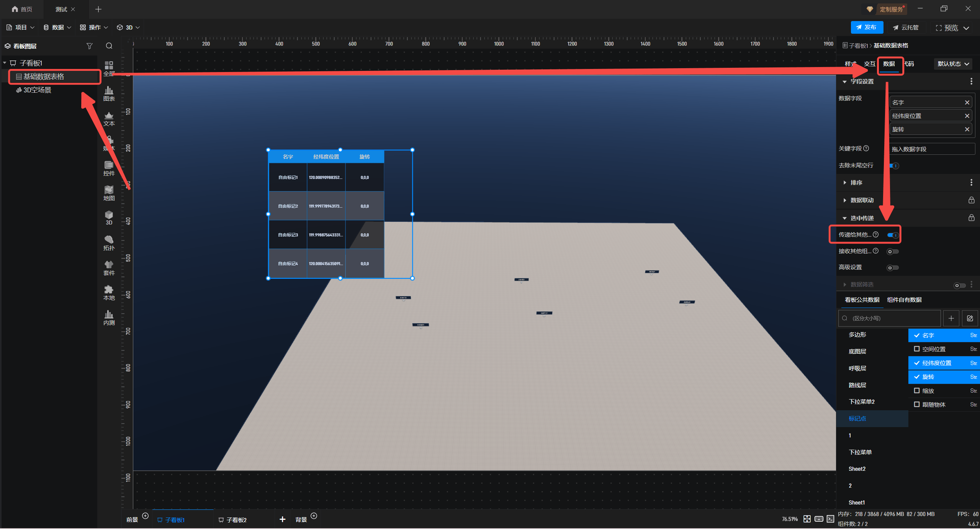980x529 pixels.
Task: Enable the 高级设置 toggle
Action: pyautogui.click(x=893, y=268)
